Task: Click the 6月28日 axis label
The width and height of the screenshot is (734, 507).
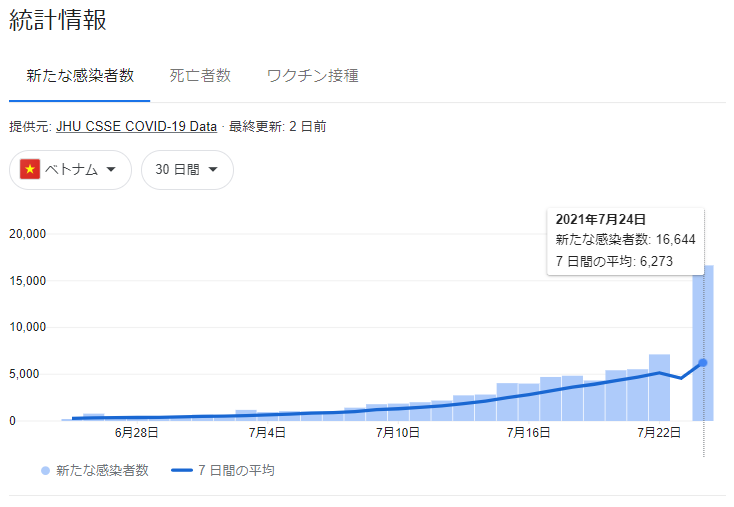Action: (136, 433)
